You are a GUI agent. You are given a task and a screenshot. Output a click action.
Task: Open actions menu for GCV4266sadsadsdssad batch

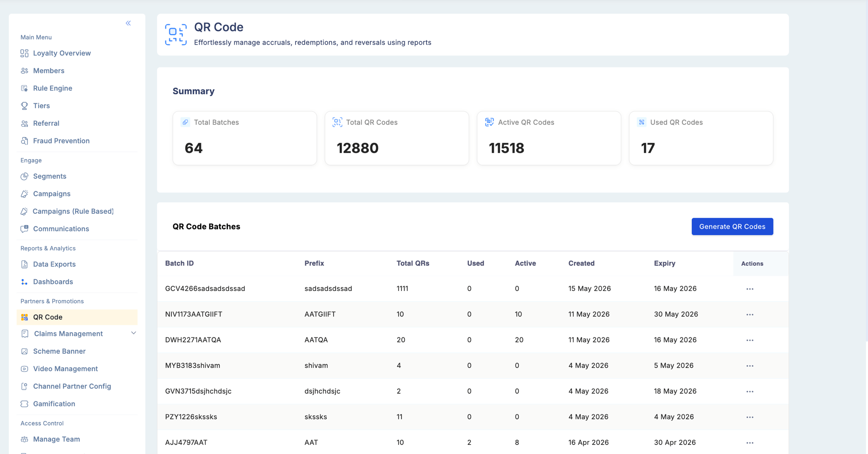click(750, 289)
